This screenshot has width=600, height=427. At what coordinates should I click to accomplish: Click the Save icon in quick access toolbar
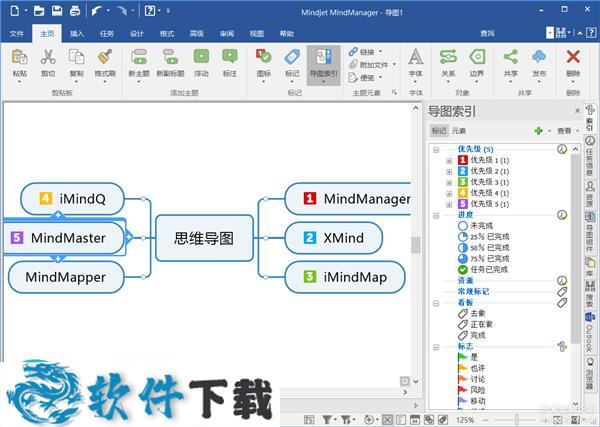(57, 11)
